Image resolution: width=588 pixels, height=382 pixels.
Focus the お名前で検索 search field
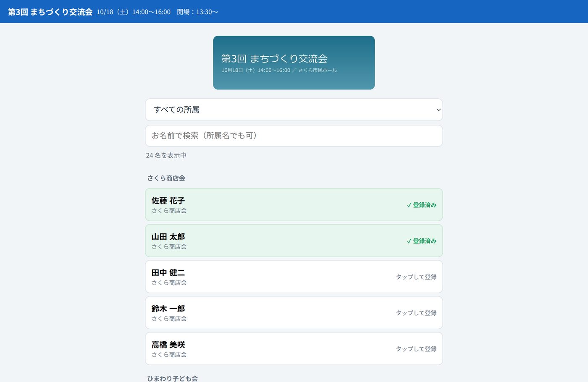[x=294, y=136]
